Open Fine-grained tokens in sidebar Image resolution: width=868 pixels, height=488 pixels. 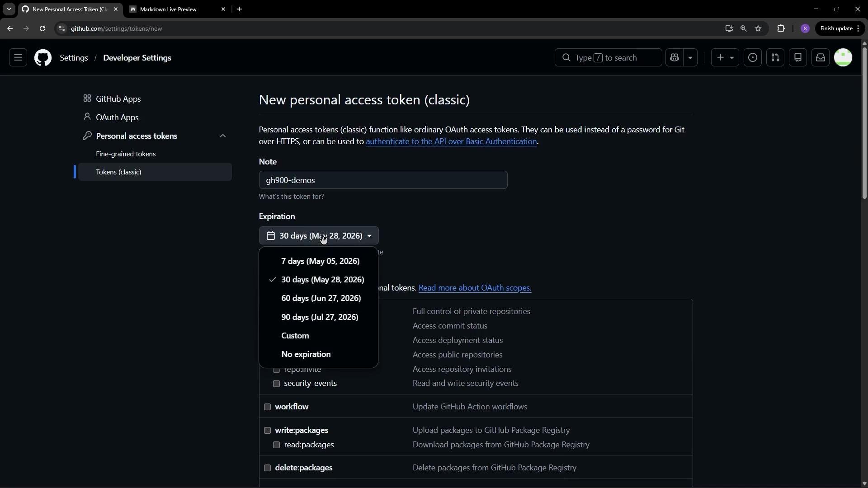[126, 154]
